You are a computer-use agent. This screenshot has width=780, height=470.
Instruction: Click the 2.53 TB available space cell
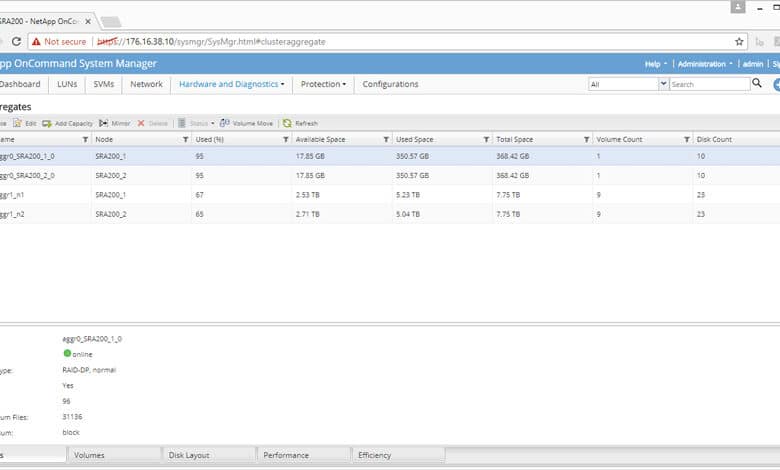[307, 195]
